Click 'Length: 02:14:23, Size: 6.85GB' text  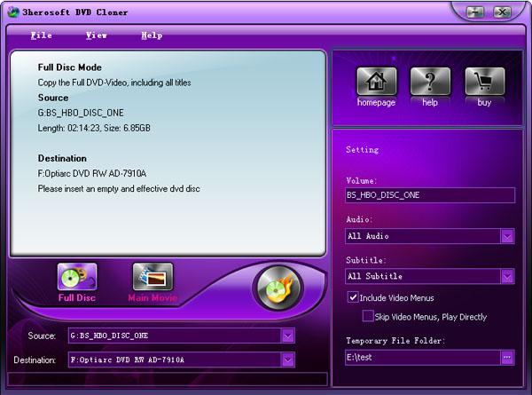tap(94, 128)
